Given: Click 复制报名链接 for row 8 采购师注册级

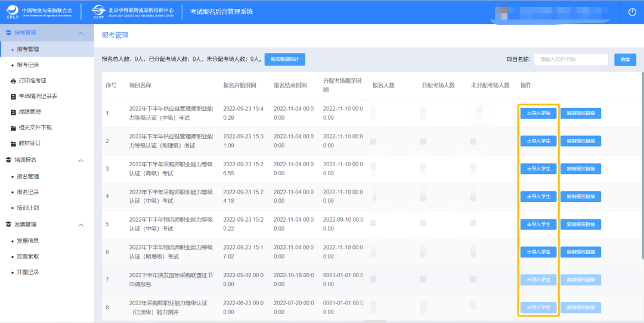Looking at the screenshot, I should click(x=581, y=308).
